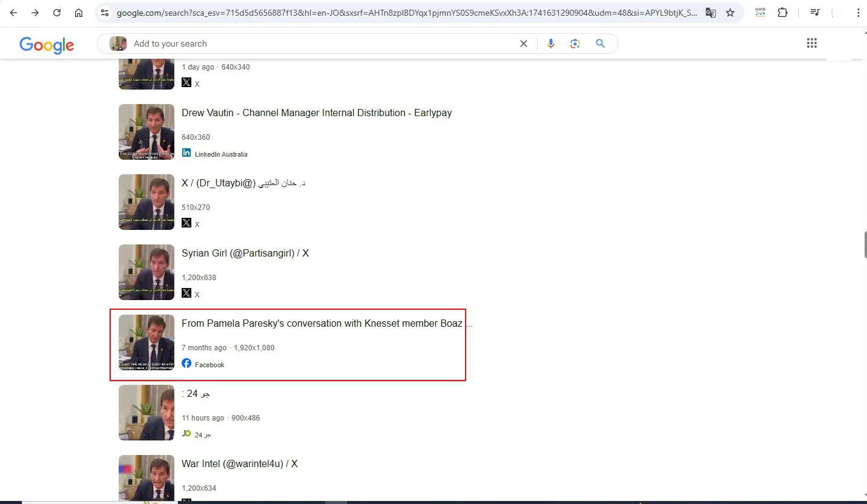The height and width of the screenshot is (504, 867).
Task: Open "From Pamela Paresky's conversation" result
Action: point(327,324)
